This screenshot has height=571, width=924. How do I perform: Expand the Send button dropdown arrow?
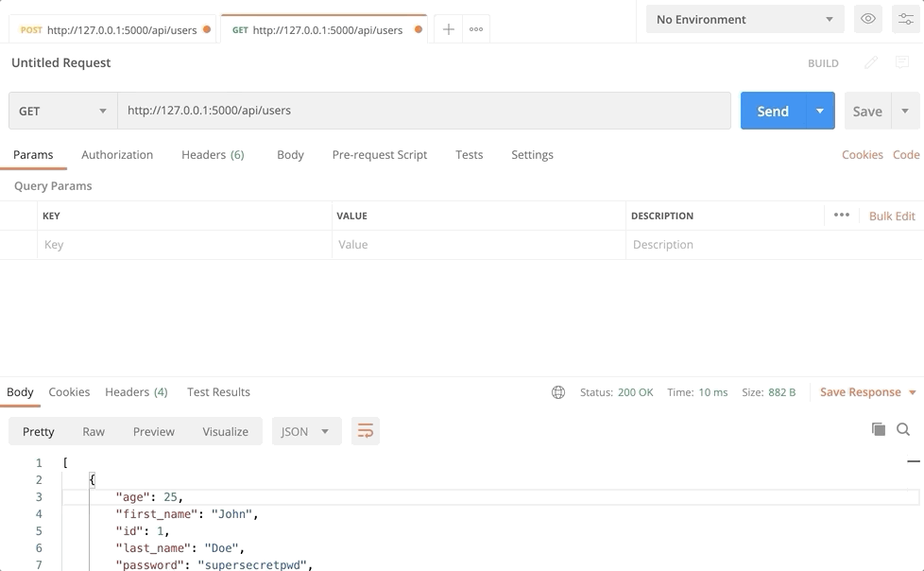[820, 111]
